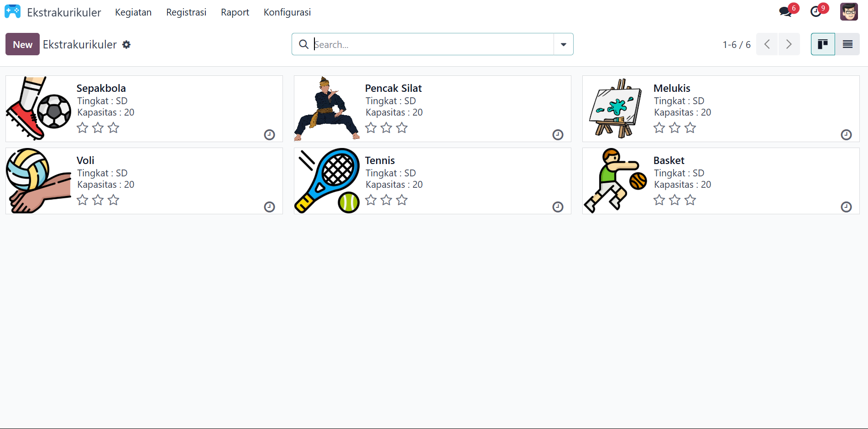
Task: Open the user avatar menu
Action: (x=849, y=12)
